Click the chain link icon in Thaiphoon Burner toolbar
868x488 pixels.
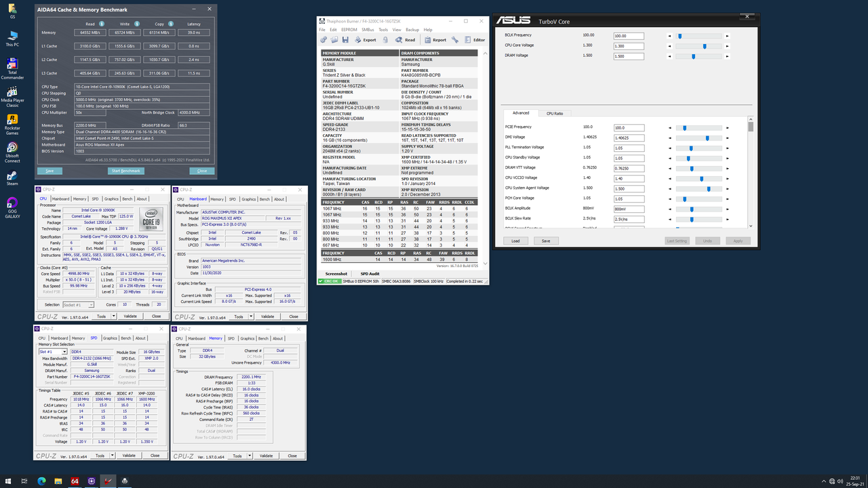325,40
